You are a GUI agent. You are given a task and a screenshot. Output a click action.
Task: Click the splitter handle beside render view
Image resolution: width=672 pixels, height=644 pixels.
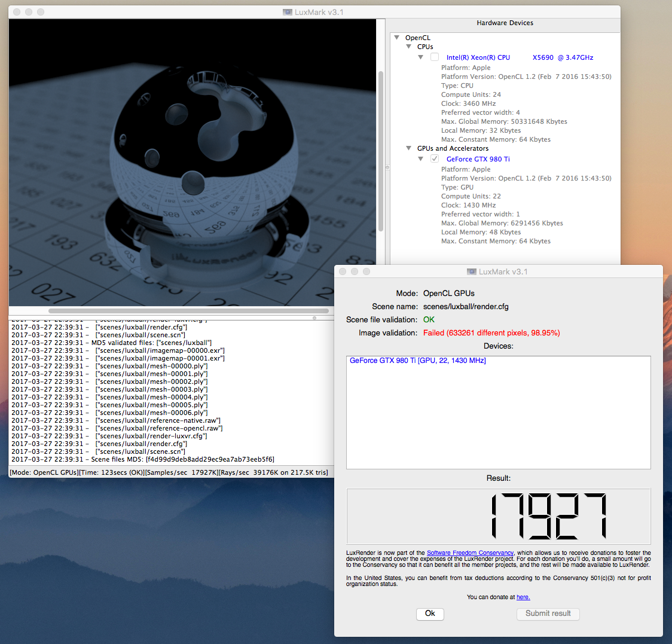tap(387, 167)
